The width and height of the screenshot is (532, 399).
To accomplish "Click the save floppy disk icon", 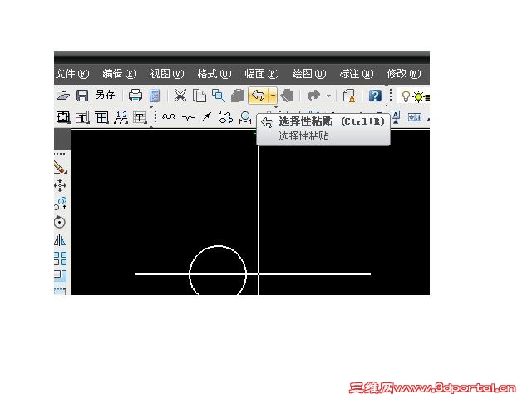I will pos(82,96).
